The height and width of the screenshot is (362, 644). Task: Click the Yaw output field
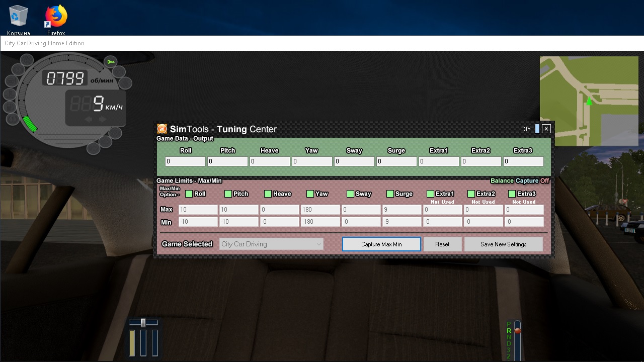(312, 161)
